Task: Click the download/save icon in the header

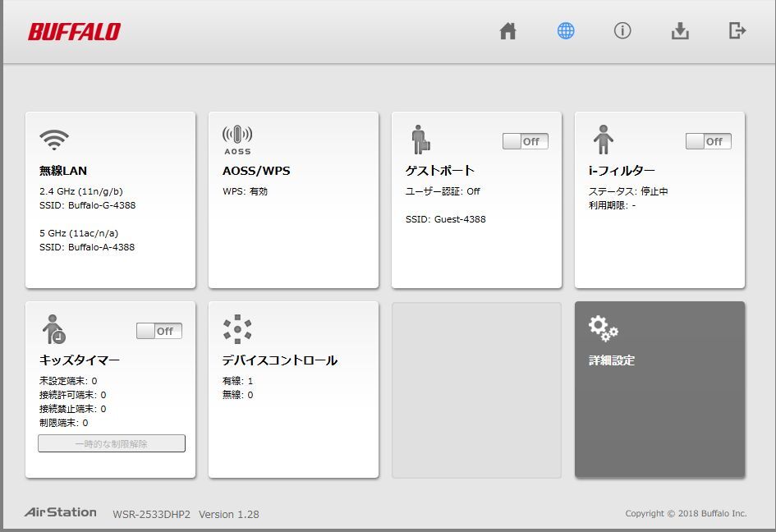Action: click(680, 30)
